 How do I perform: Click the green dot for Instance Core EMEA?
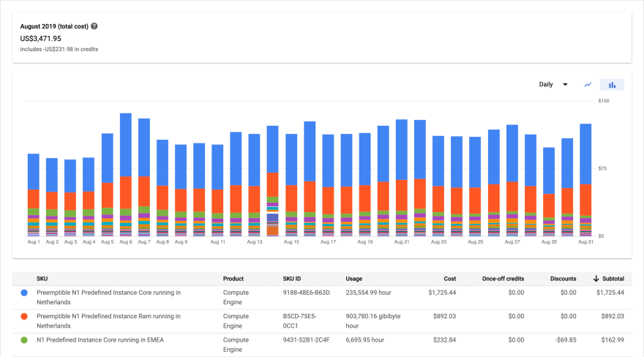click(25, 339)
